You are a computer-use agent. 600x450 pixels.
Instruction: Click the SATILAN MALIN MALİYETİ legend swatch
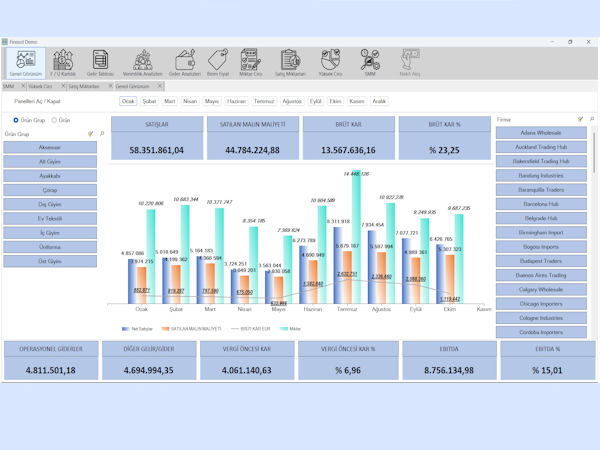click(165, 329)
